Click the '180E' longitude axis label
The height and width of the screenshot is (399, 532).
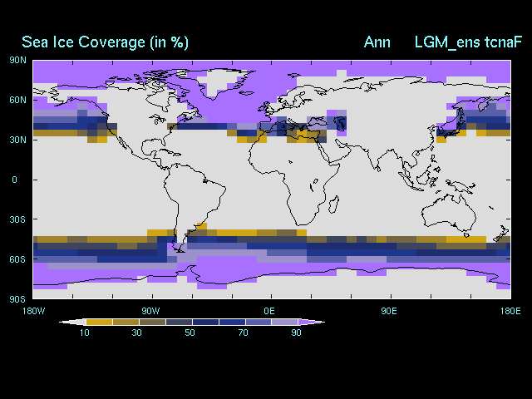pos(510,311)
